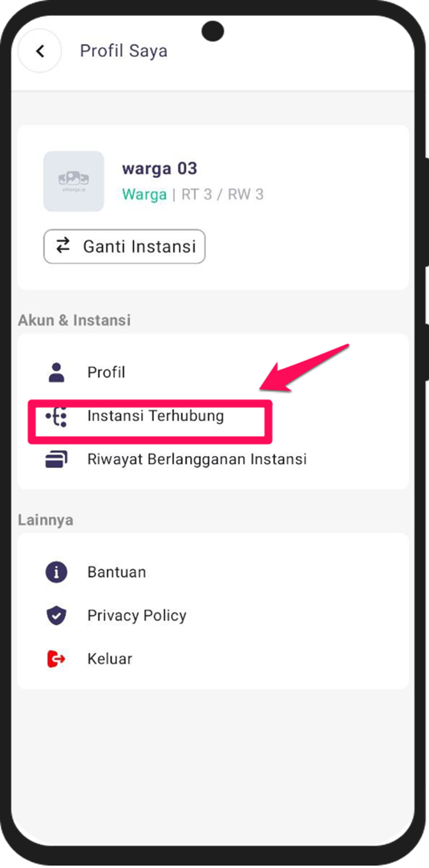Image resolution: width=429 pixels, height=868 pixels.
Task: Tap the RT 3 / RW 3 text
Action: [223, 195]
